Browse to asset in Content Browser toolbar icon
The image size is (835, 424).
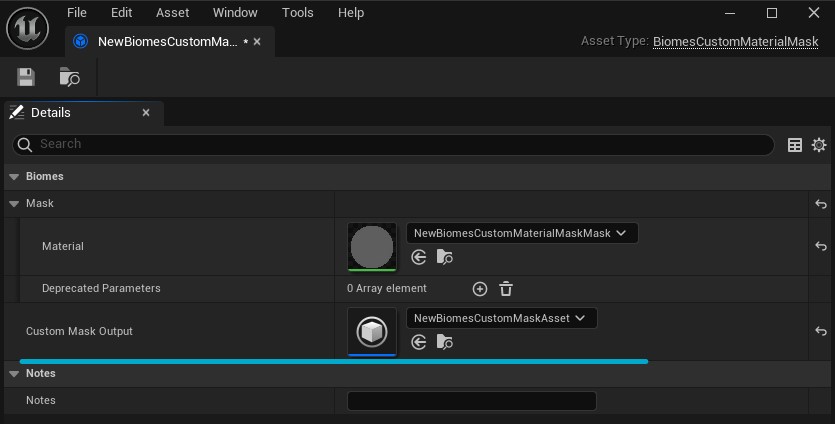click(69, 77)
